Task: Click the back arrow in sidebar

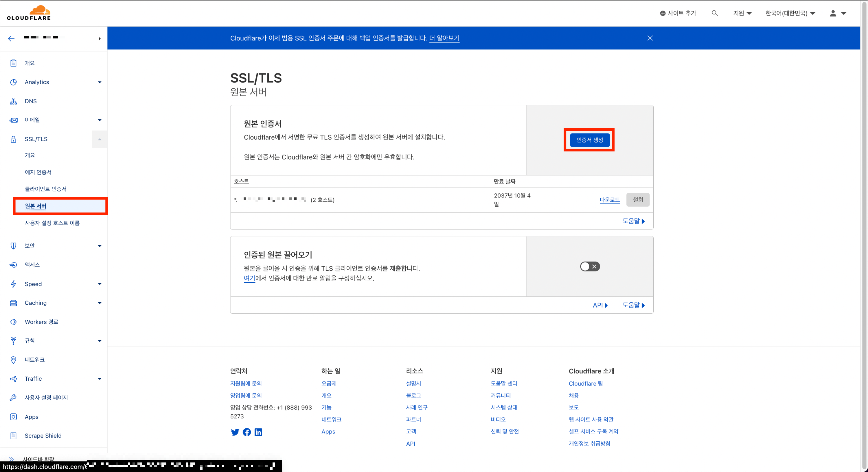Action: tap(12, 38)
